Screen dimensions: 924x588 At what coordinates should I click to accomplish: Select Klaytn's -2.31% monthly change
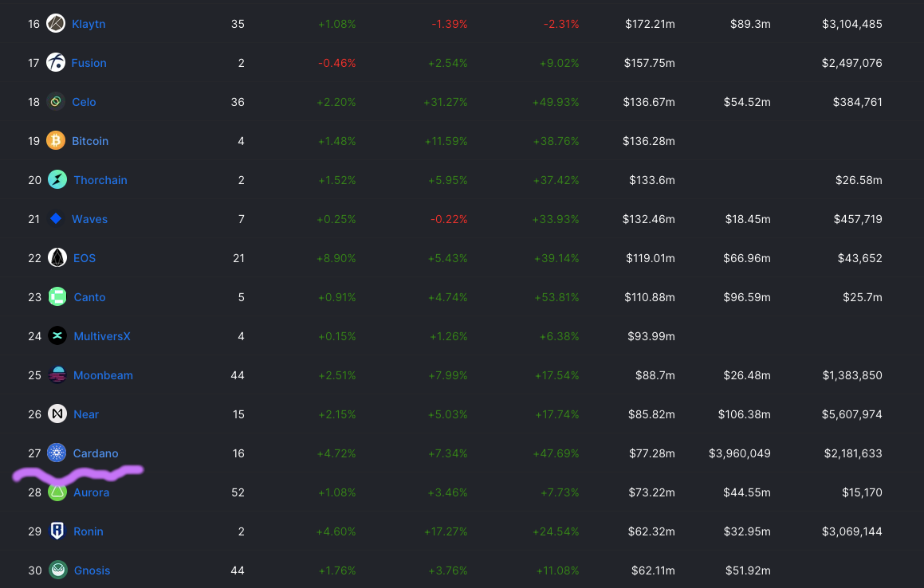(561, 24)
